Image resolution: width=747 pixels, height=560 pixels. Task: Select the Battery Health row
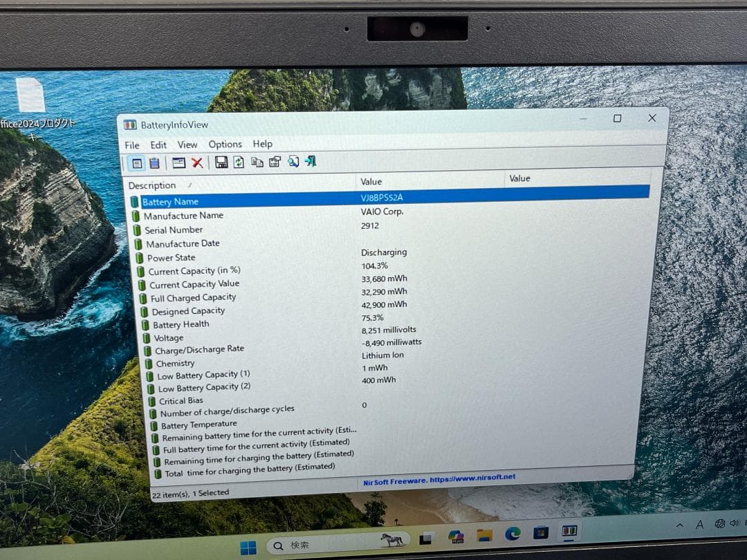click(x=180, y=324)
